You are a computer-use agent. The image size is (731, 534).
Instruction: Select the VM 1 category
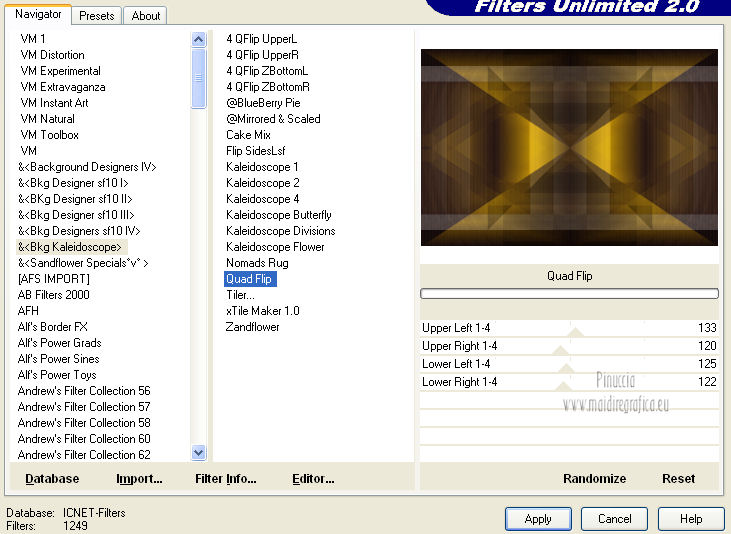pos(33,39)
